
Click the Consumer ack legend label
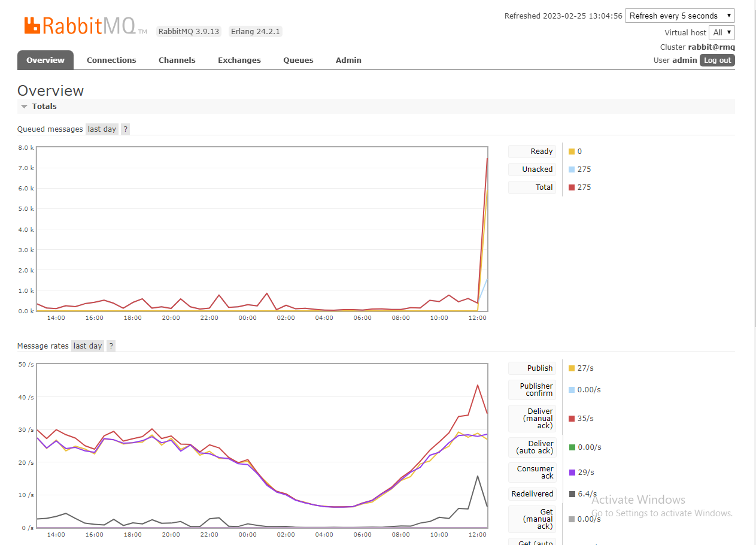coord(532,472)
